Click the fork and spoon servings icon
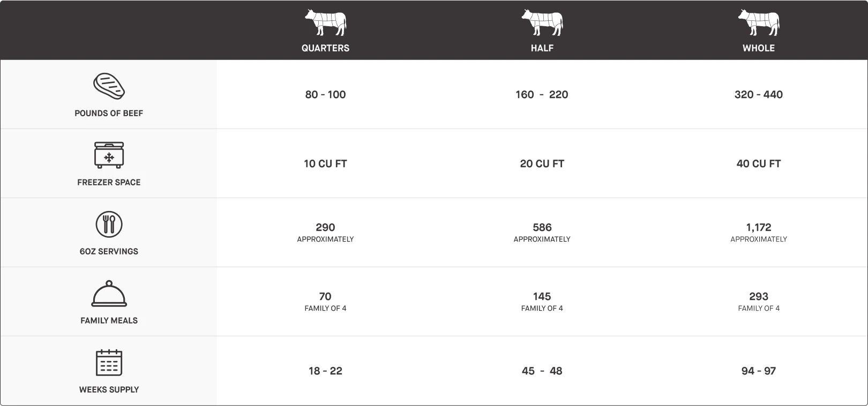The image size is (868, 406). coord(109,224)
